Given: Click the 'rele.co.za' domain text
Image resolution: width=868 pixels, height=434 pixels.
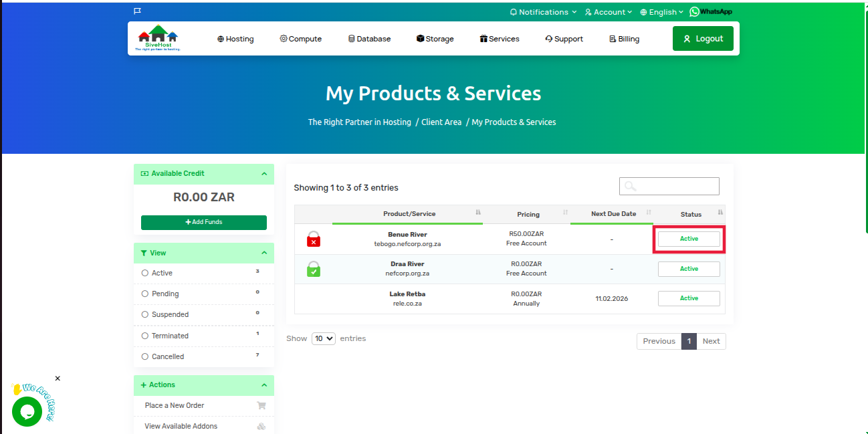Looking at the screenshot, I should pyautogui.click(x=407, y=304).
